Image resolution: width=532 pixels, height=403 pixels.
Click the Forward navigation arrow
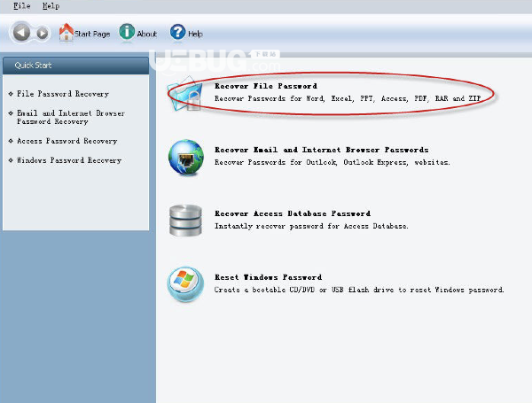point(43,34)
